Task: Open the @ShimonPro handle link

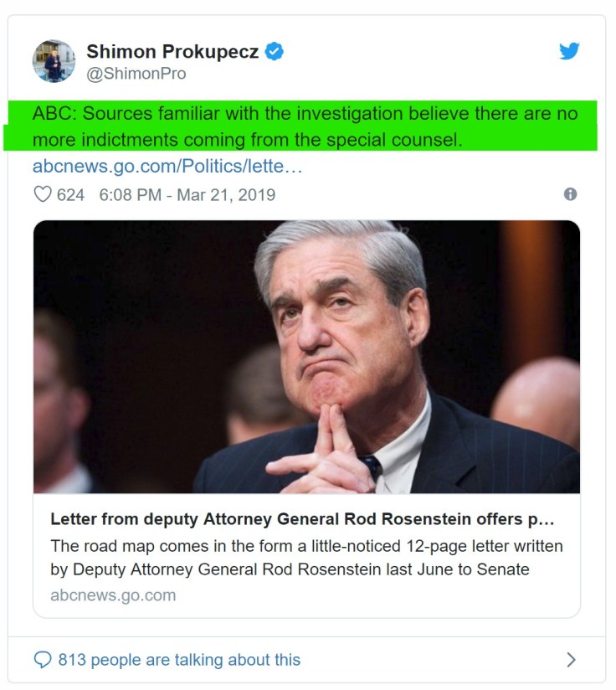Action: click(136, 74)
